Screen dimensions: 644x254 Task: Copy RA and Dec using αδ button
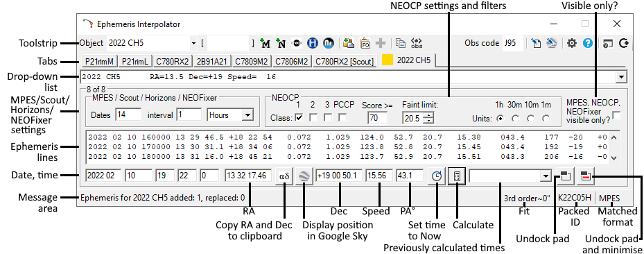[x=284, y=176]
